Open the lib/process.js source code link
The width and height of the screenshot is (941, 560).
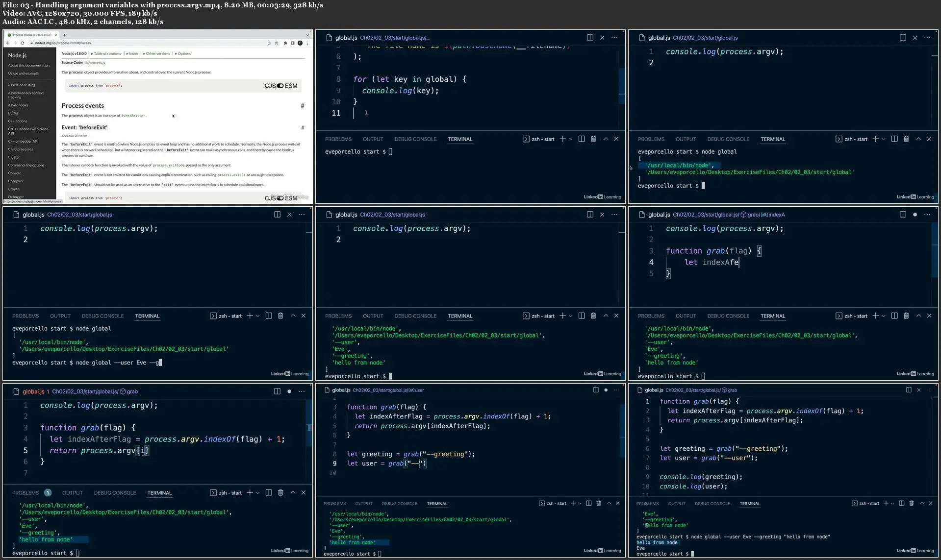coord(95,63)
